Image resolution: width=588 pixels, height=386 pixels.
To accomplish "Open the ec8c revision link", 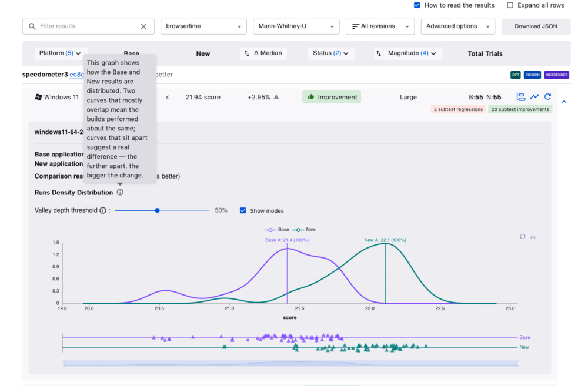I will [76, 75].
